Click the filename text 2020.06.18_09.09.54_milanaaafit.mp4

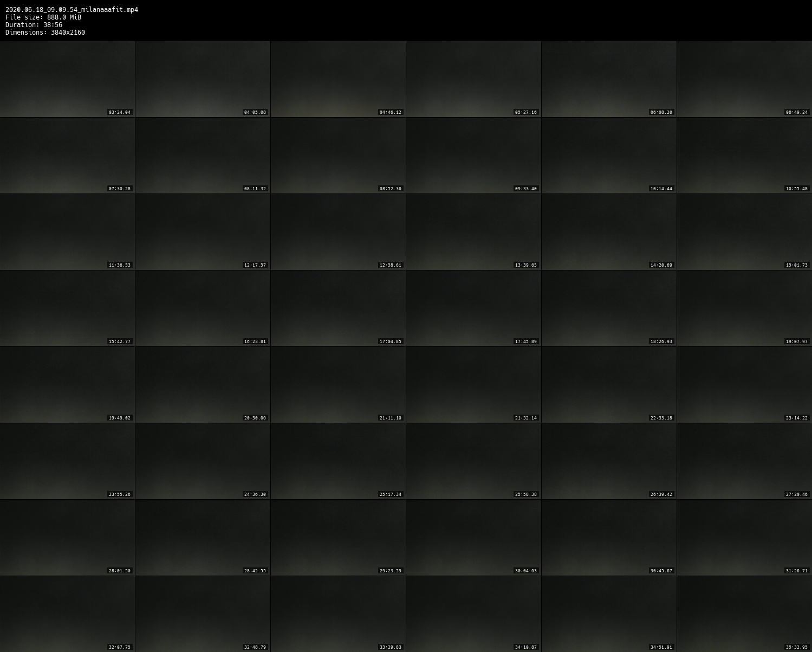coord(72,10)
